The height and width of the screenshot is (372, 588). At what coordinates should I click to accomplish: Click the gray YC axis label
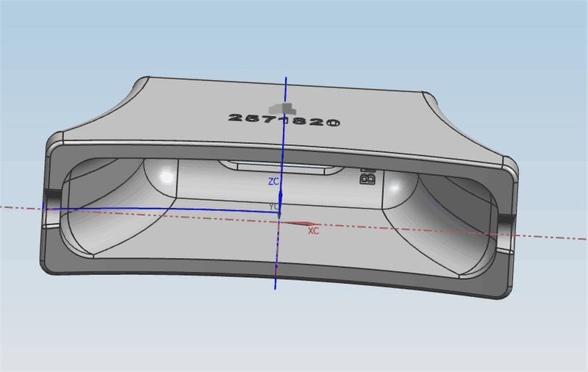click(x=273, y=207)
